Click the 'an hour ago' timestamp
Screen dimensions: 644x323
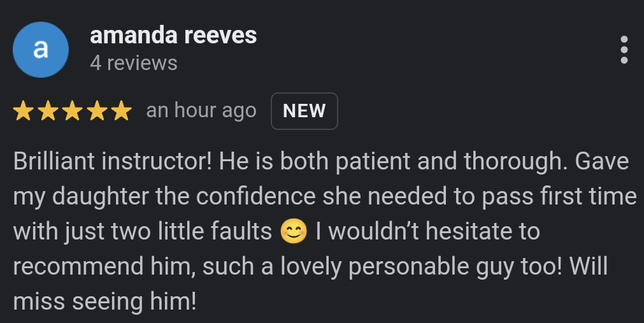point(201,111)
